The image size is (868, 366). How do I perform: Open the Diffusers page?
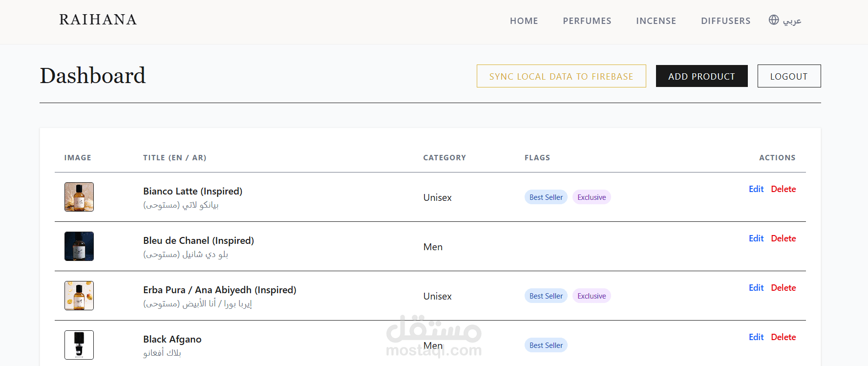725,21
